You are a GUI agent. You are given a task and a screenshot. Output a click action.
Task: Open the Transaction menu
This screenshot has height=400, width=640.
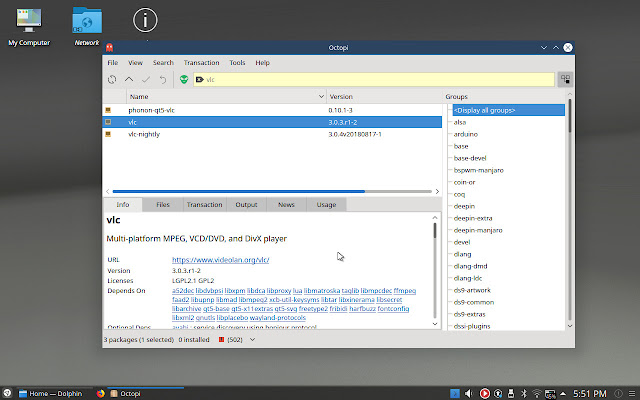[x=201, y=63]
